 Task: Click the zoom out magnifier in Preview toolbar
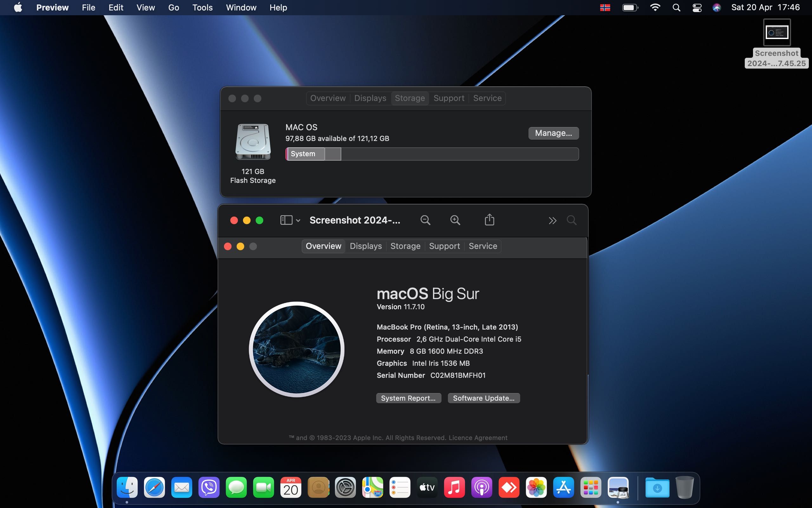point(425,220)
